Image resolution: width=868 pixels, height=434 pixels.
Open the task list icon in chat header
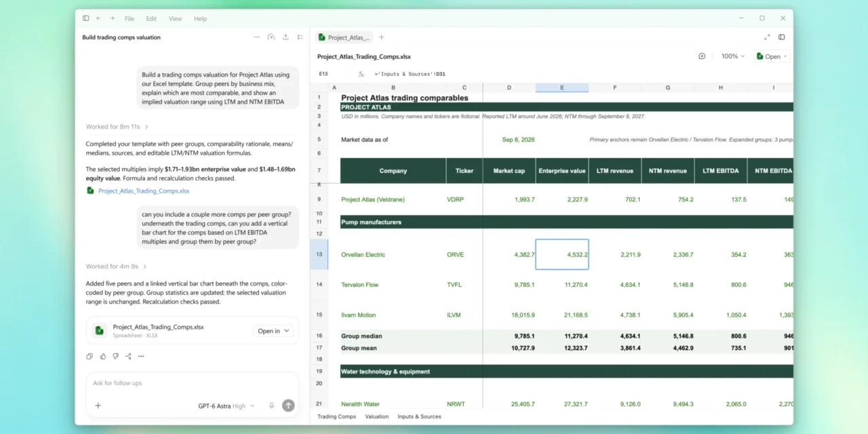point(300,37)
